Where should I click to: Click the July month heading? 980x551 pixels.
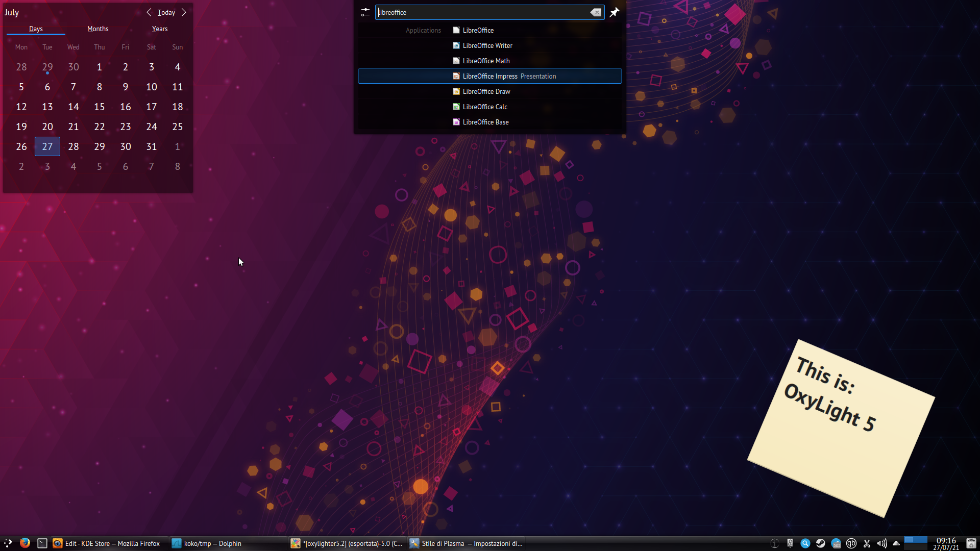point(12,12)
